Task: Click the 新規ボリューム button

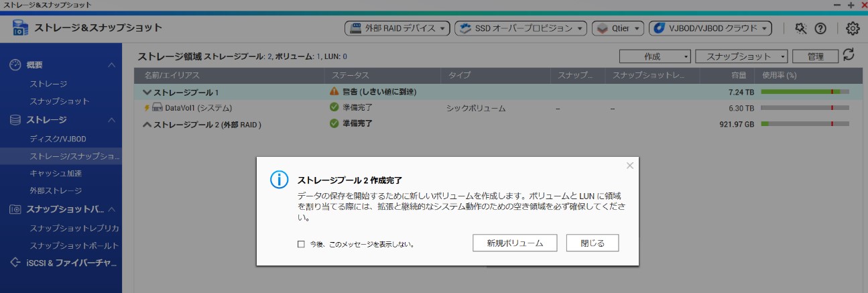Action: coord(515,243)
